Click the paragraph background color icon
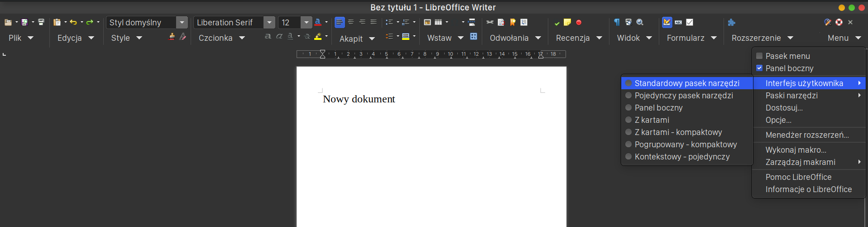Image resolution: width=868 pixels, height=227 pixels. tap(406, 37)
